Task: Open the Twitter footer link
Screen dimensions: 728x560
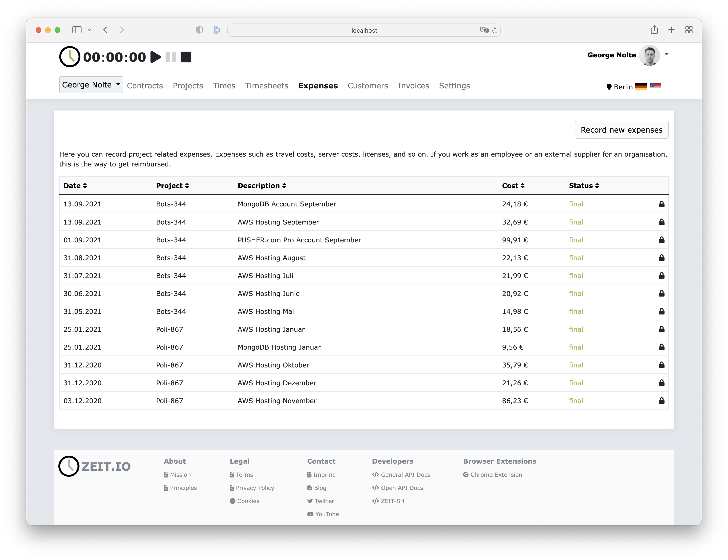Action: pyautogui.click(x=321, y=501)
